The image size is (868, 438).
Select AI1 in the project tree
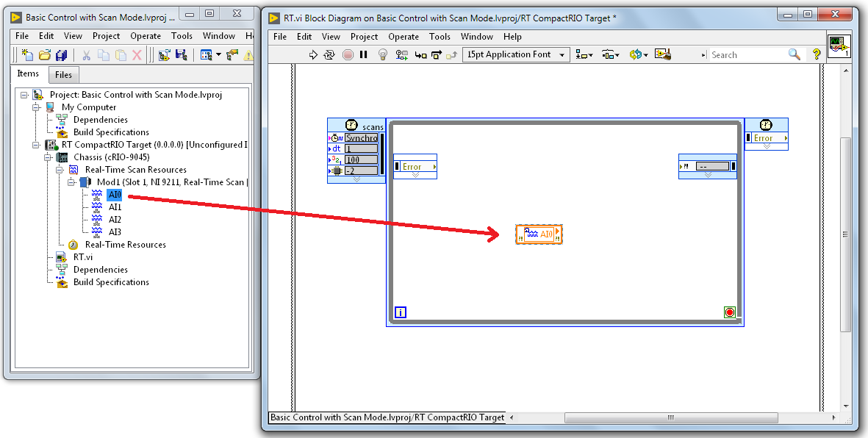(x=115, y=207)
